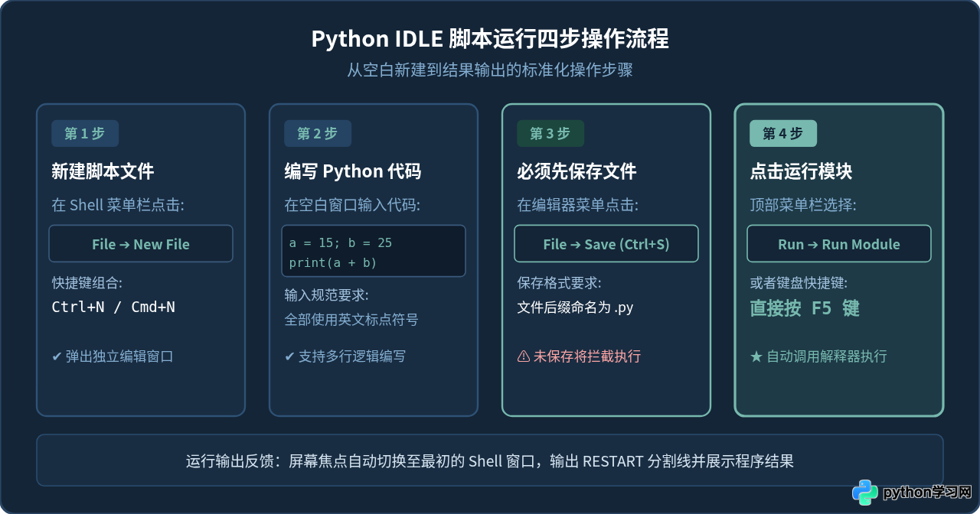Click the text 快捷键组合:

pos(87,283)
